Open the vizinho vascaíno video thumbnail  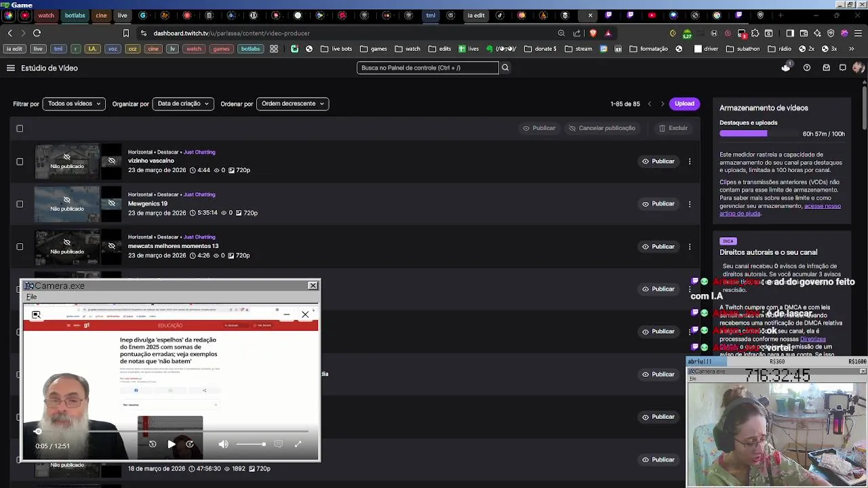(x=67, y=161)
